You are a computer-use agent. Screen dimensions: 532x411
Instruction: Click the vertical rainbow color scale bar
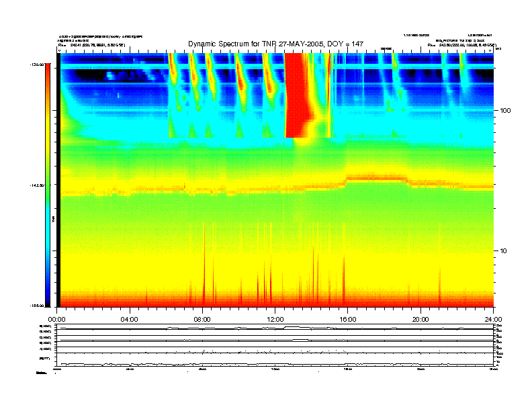pyautogui.click(x=48, y=185)
